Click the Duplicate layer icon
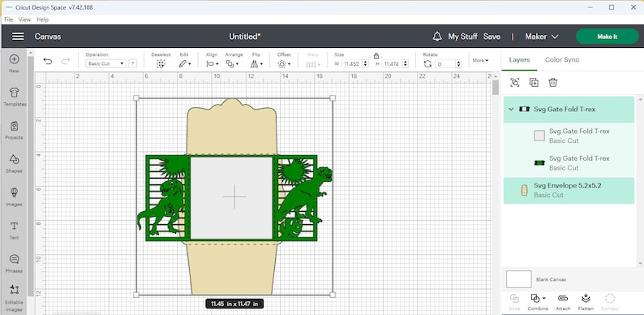The width and height of the screenshot is (644, 315). coord(534,83)
